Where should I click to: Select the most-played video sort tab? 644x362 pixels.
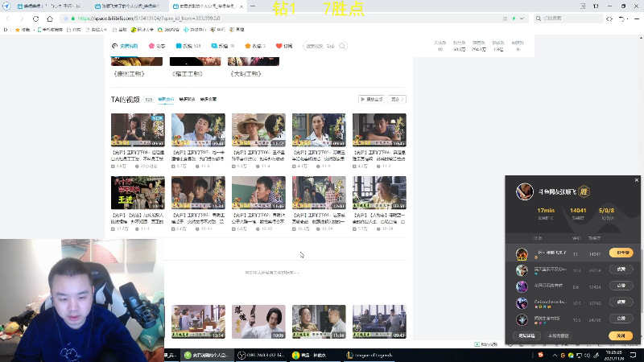[x=187, y=99]
